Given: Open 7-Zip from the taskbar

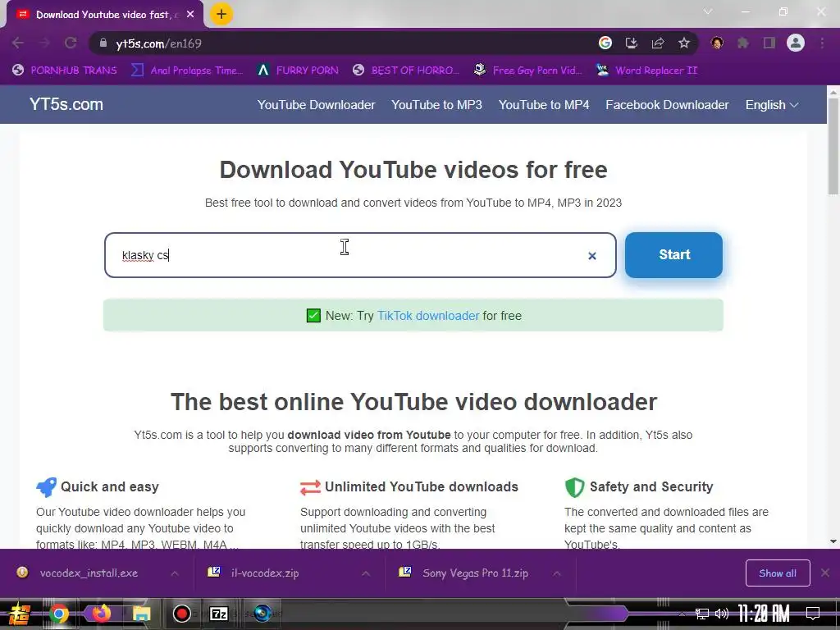Looking at the screenshot, I should click(x=218, y=614).
